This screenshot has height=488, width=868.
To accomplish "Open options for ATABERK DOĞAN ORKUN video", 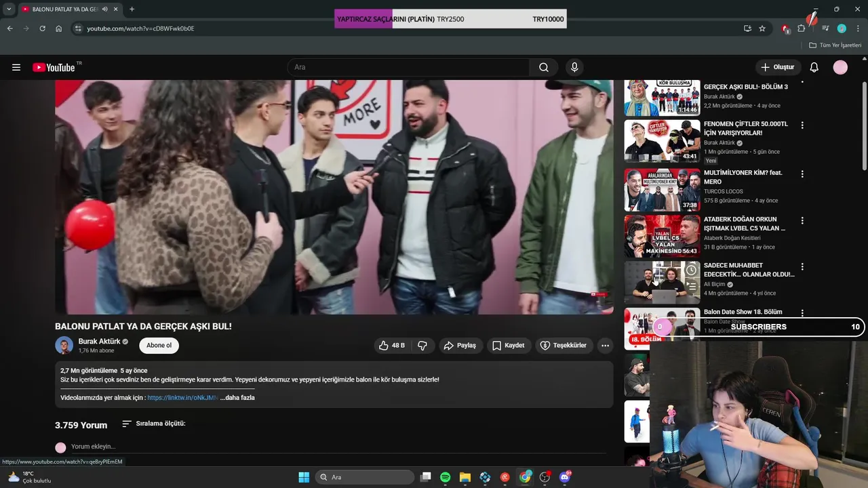I will [x=802, y=220].
